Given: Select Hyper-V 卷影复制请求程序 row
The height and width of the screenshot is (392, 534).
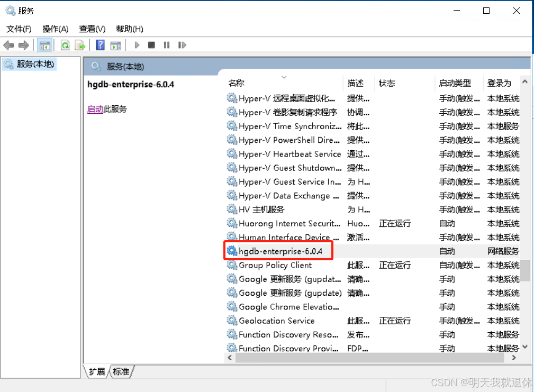Looking at the screenshot, I should (x=372, y=112).
